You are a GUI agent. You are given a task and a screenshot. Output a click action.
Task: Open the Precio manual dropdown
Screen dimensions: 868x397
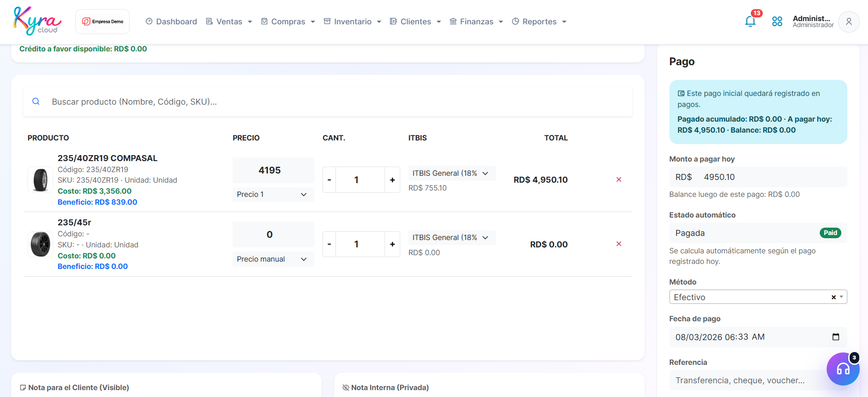(273, 259)
